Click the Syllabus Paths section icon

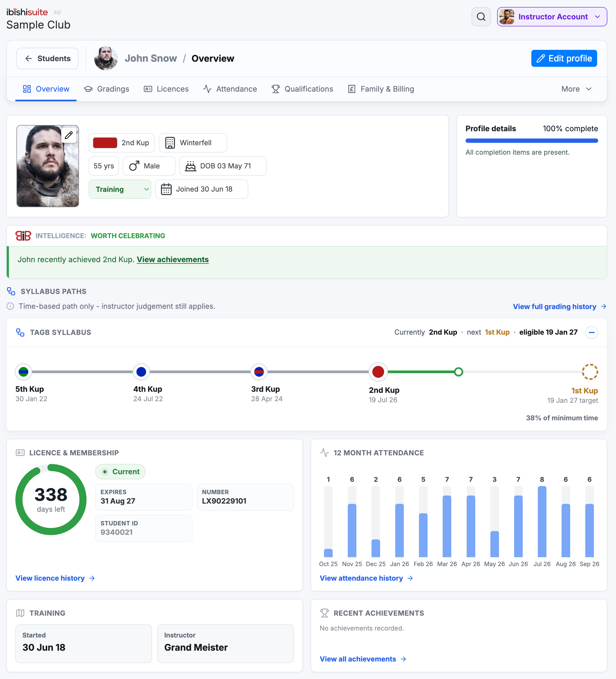11,291
